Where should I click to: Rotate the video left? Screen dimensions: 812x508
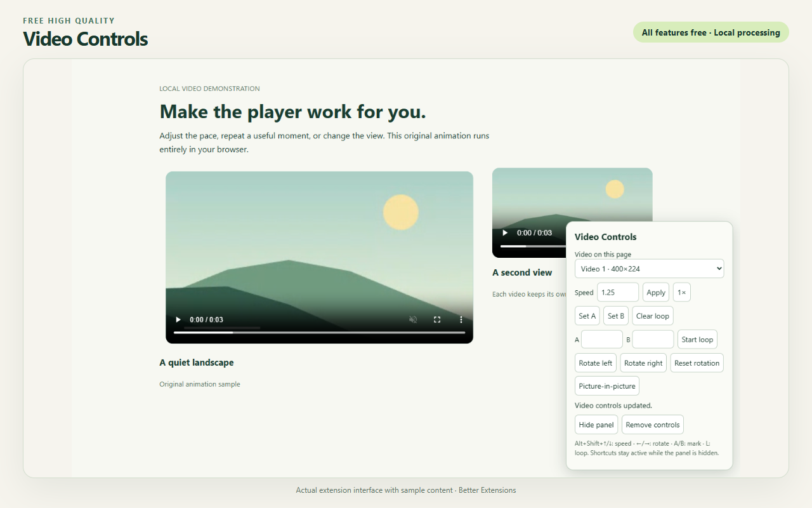click(596, 363)
